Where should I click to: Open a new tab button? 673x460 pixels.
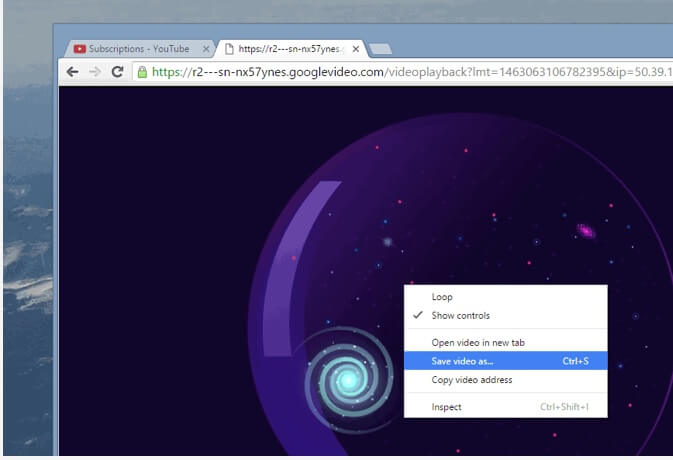[380, 49]
